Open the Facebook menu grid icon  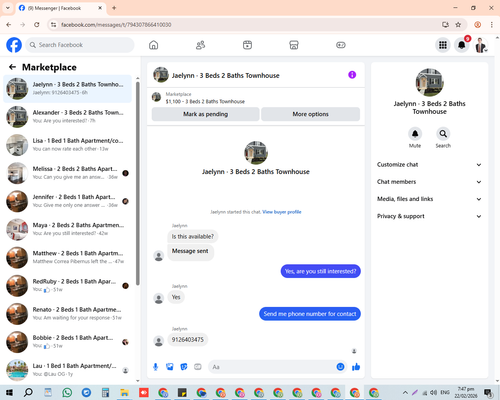click(x=443, y=45)
